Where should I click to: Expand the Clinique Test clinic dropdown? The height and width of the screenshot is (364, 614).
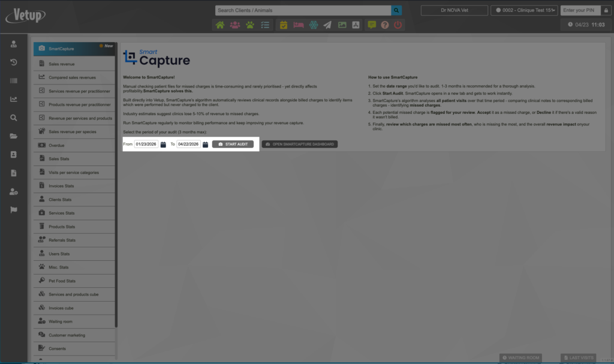click(x=524, y=10)
